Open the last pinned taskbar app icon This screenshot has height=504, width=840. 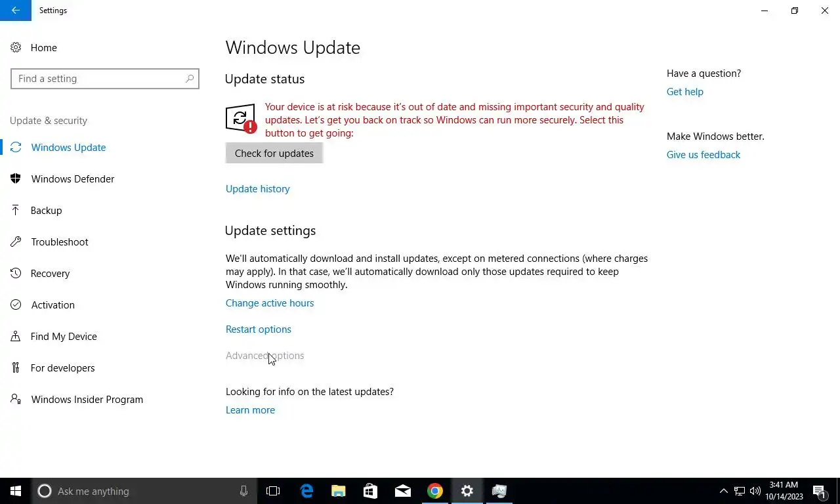click(x=499, y=491)
